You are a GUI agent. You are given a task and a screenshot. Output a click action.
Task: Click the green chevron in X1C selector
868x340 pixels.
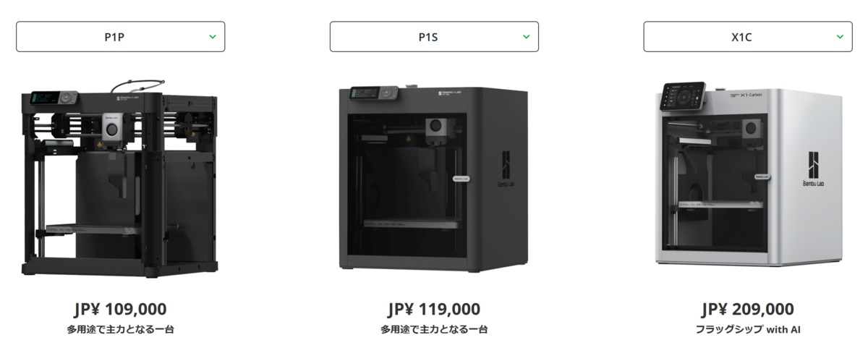click(840, 36)
